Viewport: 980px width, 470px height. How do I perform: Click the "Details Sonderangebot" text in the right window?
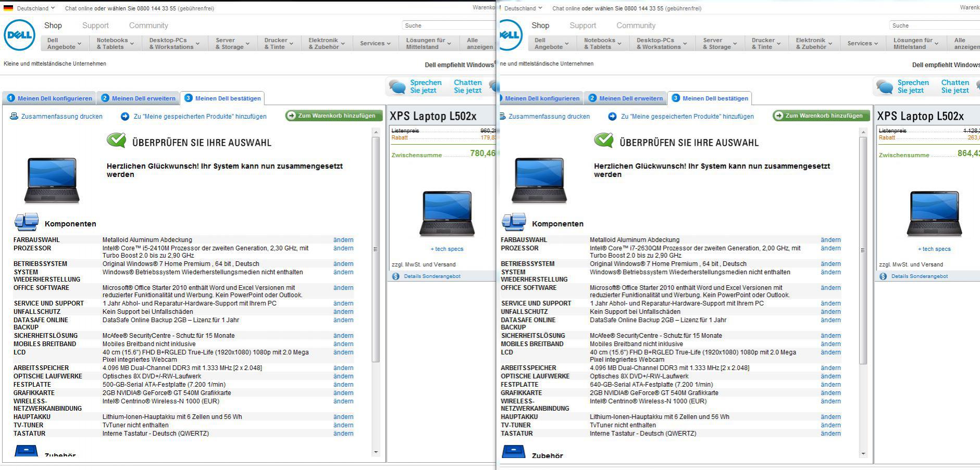pos(919,276)
